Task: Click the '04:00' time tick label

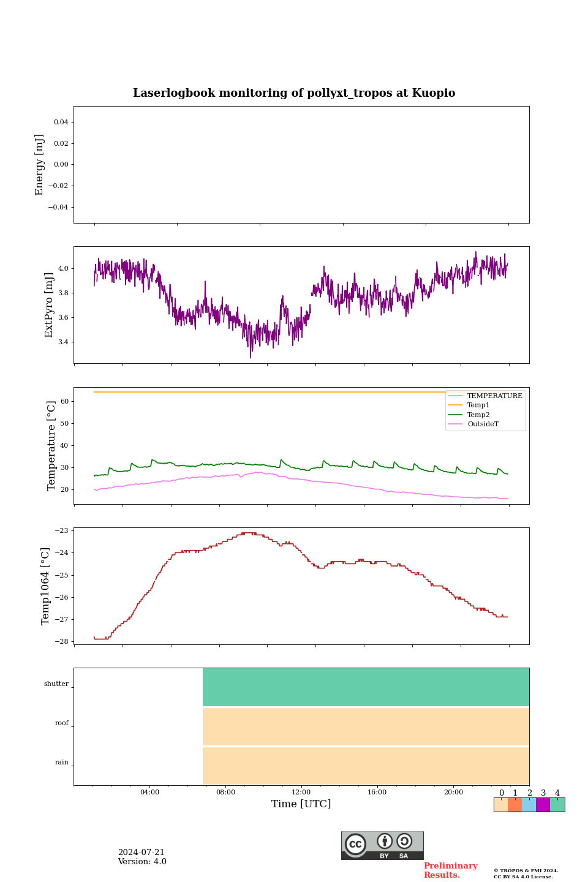Action: tap(149, 793)
